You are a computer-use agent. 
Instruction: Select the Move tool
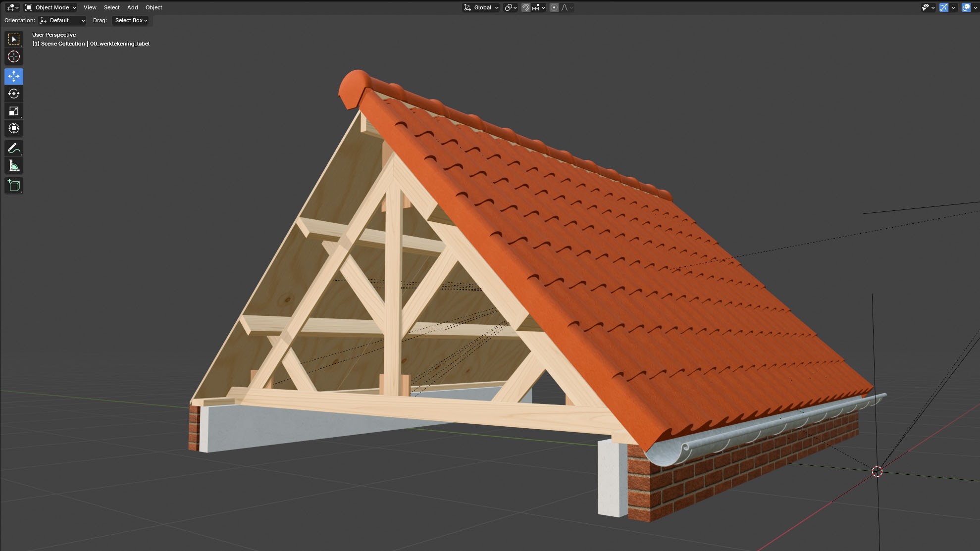[x=14, y=76]
